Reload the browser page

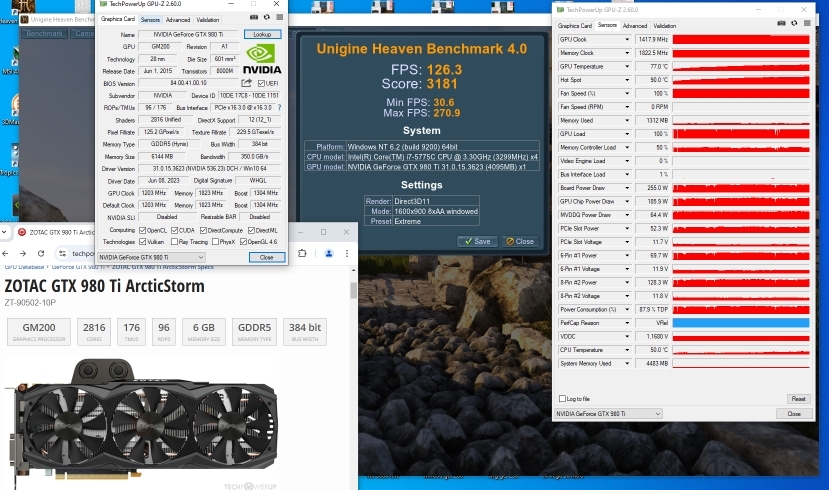pyautogui.click(x=41, y=253)
